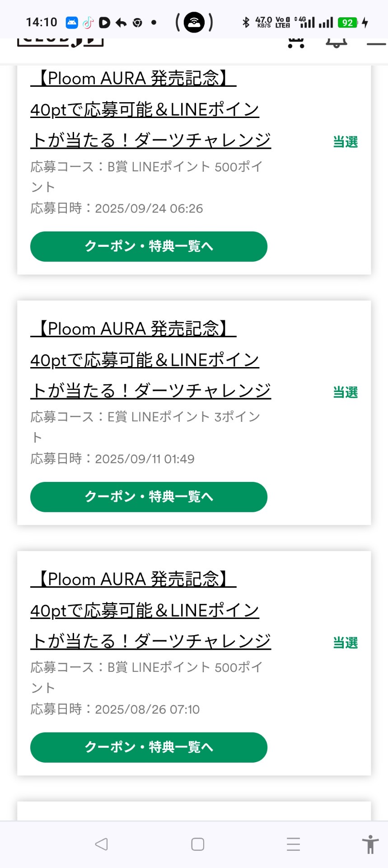Tap the 当選 status on the E賞 card
388x868 pixels.
click(x=346, y=392)
